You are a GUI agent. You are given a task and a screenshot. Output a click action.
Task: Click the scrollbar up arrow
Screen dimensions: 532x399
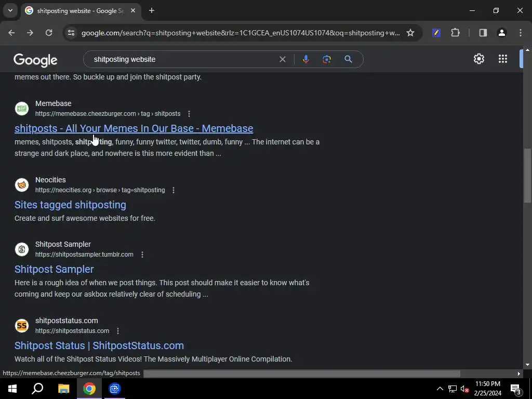(x=527, y=50)
